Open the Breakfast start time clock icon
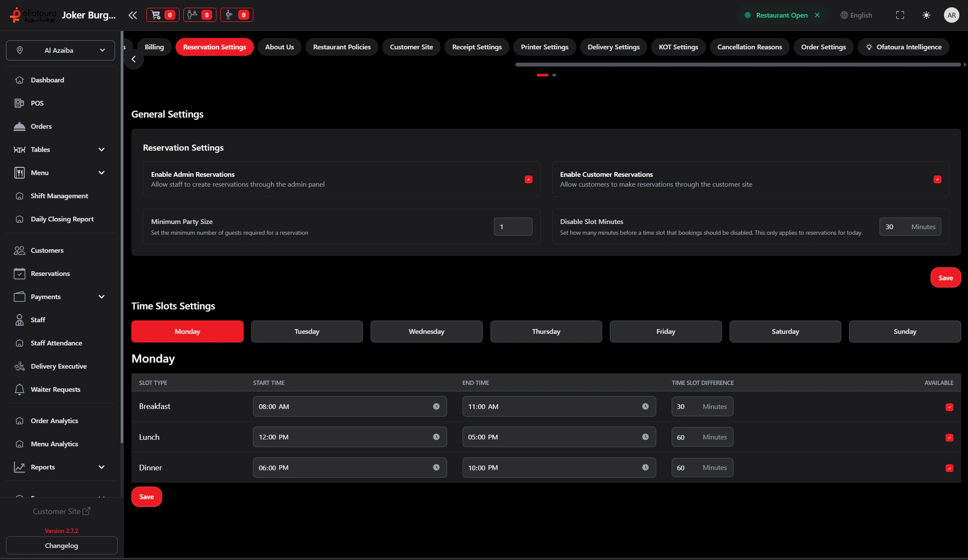 pyautogui.click(x=436, y=406)
